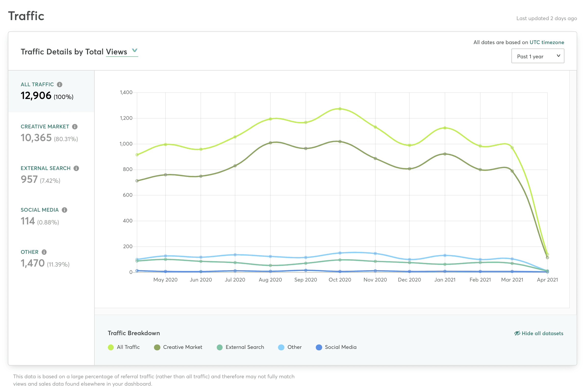Click the info icon beside Social Media
The width and height of the screenshot is (585, 392).
coord(64,210)
